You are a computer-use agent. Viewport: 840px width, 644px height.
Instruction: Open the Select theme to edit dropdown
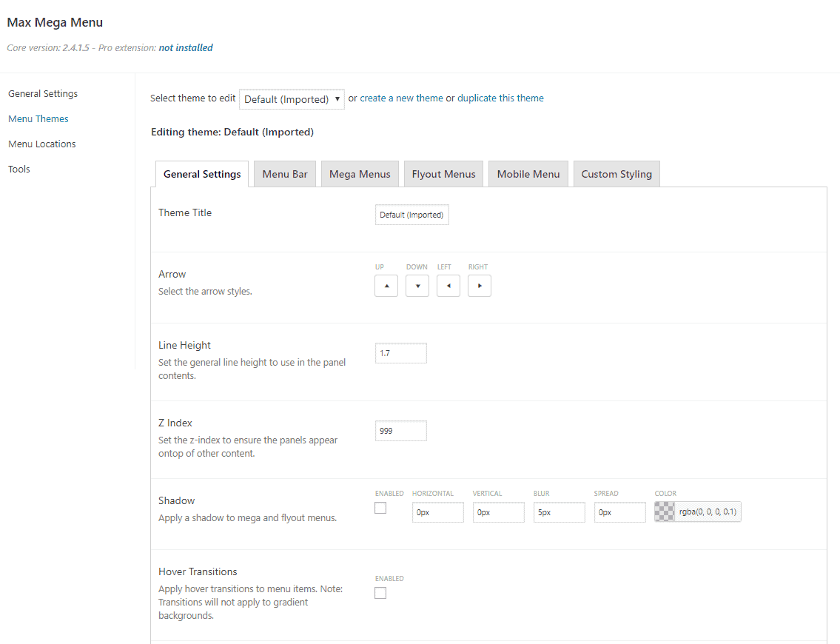point(292,99)
